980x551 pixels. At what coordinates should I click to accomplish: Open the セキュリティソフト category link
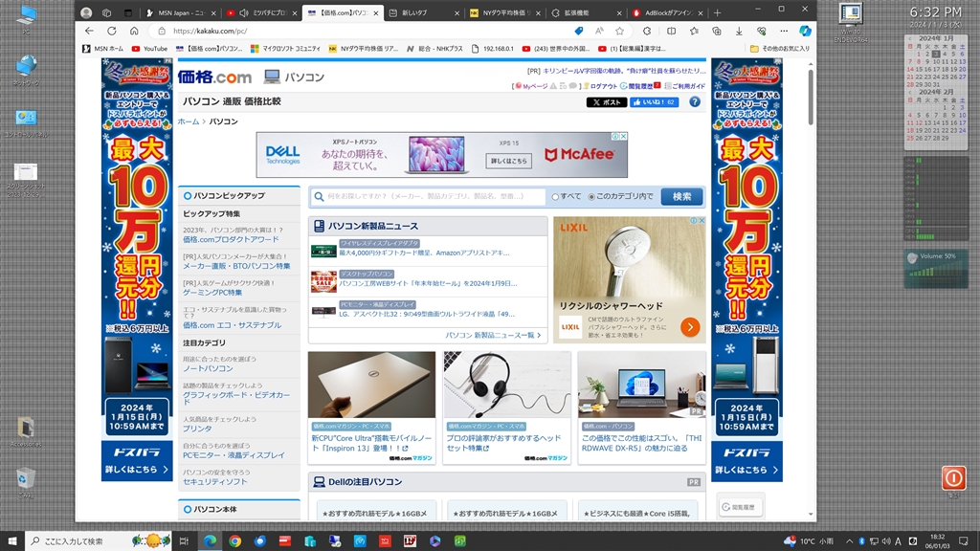click(x=214, y=482)
